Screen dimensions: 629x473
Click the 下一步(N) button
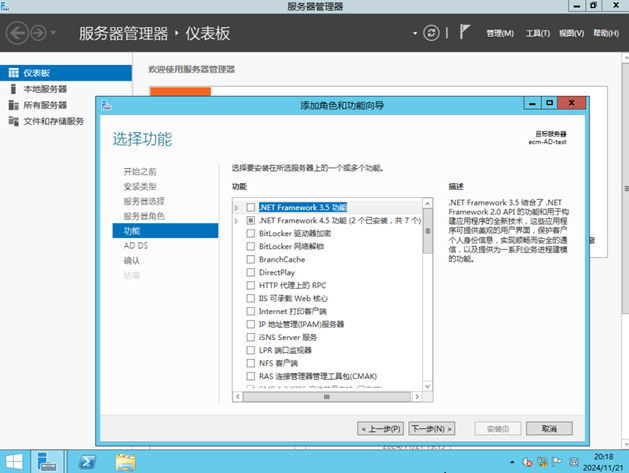point(432,428)
